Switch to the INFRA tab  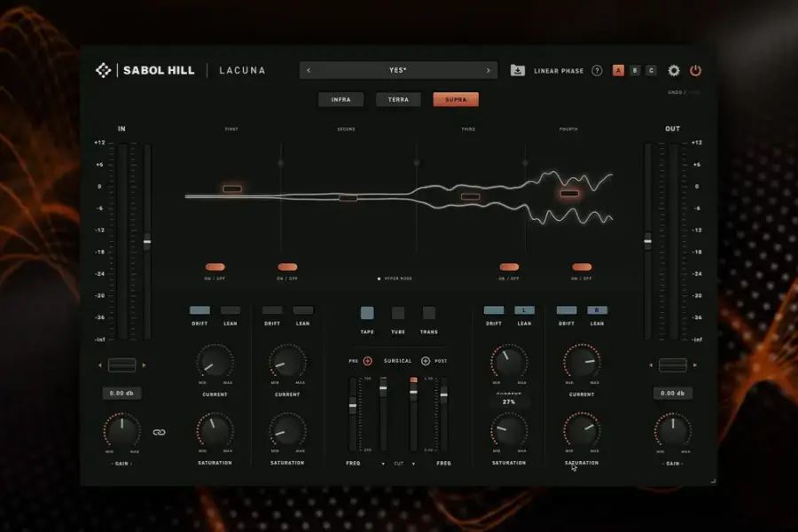(x=341, y=99)
